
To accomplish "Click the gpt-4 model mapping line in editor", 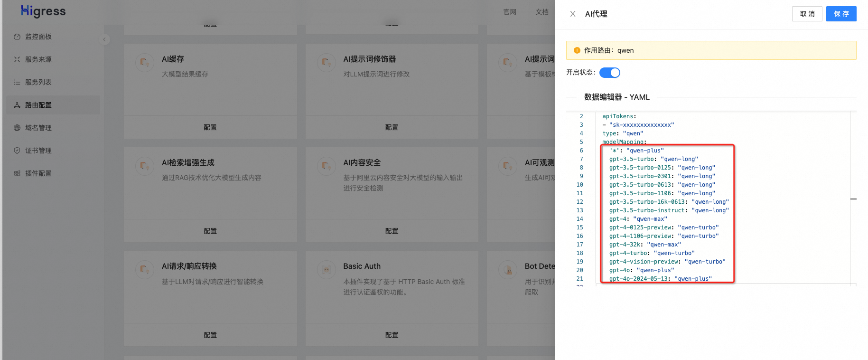I will pyautogui.click(x=638, y=219).
